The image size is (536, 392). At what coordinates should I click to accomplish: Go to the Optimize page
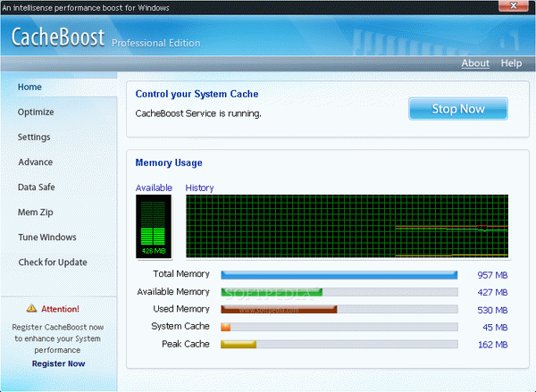[36, 113]
